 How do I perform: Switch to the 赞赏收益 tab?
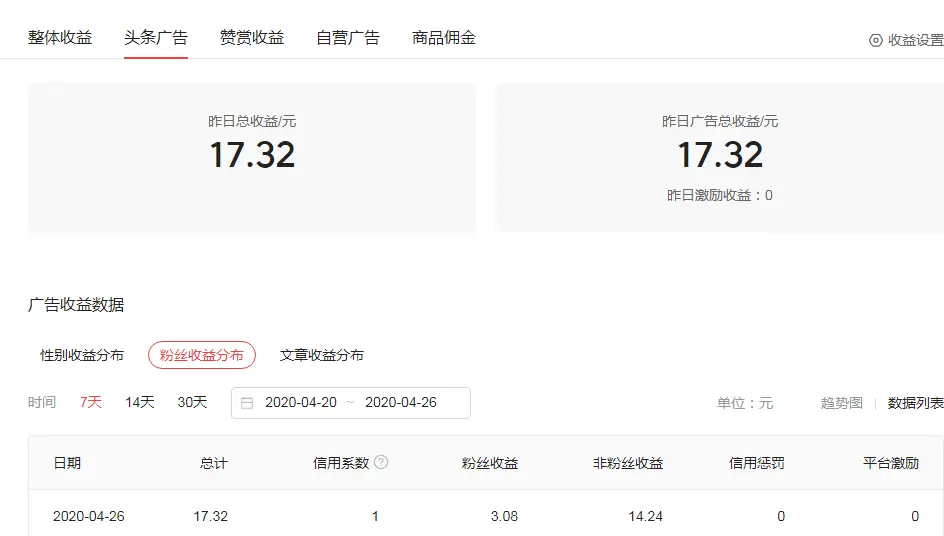click(x=252, y=38)
